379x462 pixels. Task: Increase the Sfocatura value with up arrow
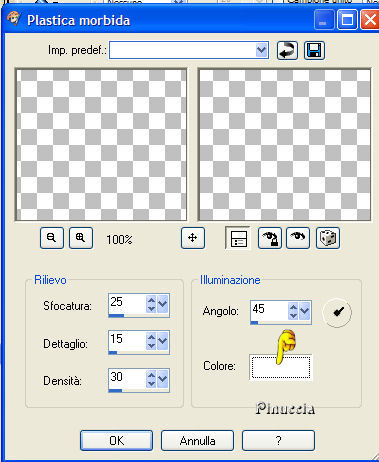tap(151, 301)
